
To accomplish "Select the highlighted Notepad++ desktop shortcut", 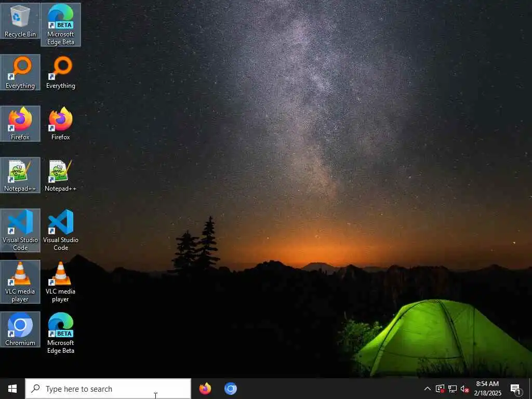I will click(x=20, y=175).
